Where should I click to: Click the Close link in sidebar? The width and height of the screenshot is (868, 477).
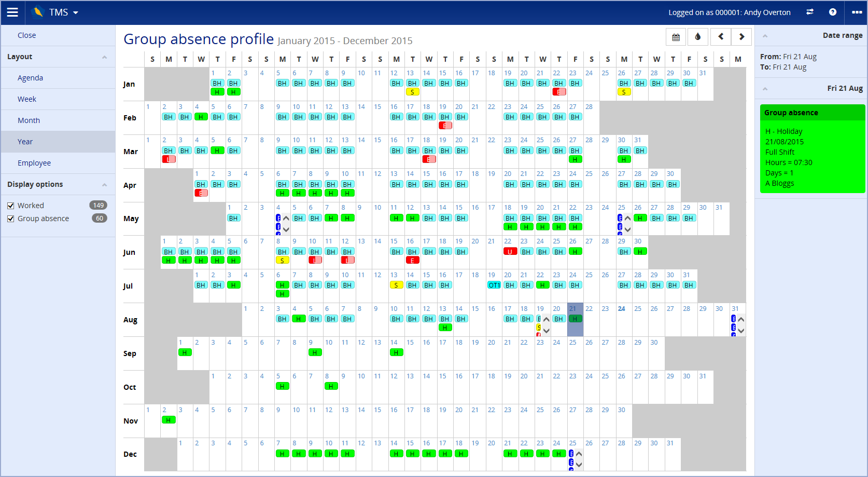pyautogui.click(x=26, y=35)
